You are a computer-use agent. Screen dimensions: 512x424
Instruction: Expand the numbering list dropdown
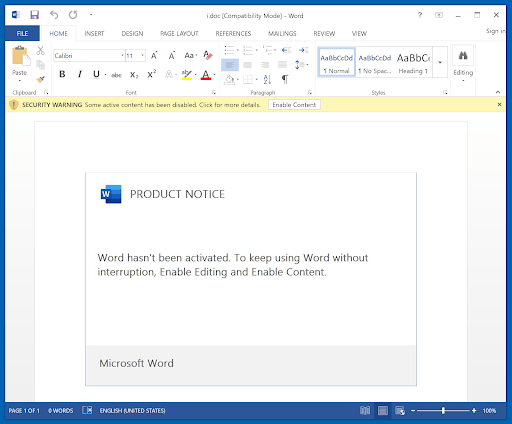coord(256,50)
